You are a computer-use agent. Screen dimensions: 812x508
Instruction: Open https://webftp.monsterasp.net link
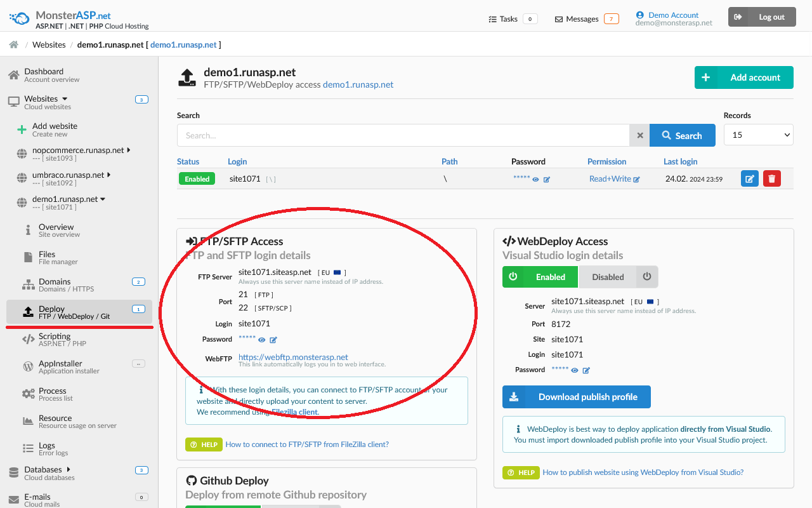tap(293, 358)
